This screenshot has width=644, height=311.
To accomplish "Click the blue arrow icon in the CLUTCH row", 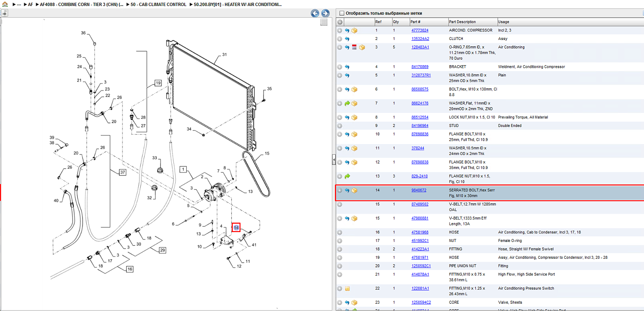I will 347,39.
